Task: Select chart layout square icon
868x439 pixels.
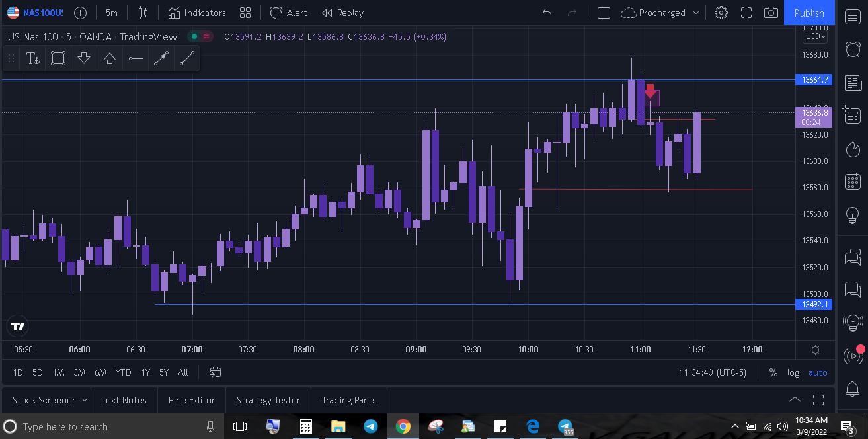Action: click(x=604, y=13)
